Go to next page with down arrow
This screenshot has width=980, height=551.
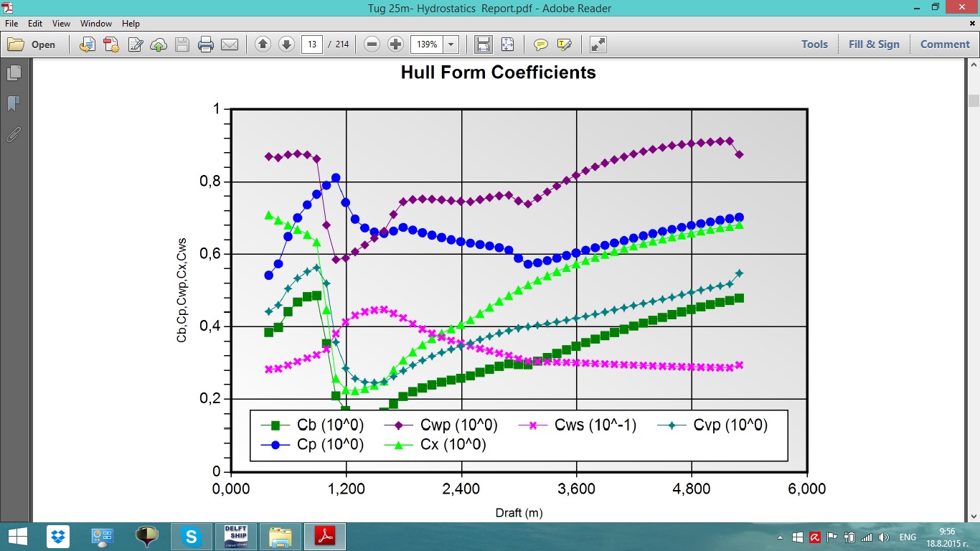286,44
